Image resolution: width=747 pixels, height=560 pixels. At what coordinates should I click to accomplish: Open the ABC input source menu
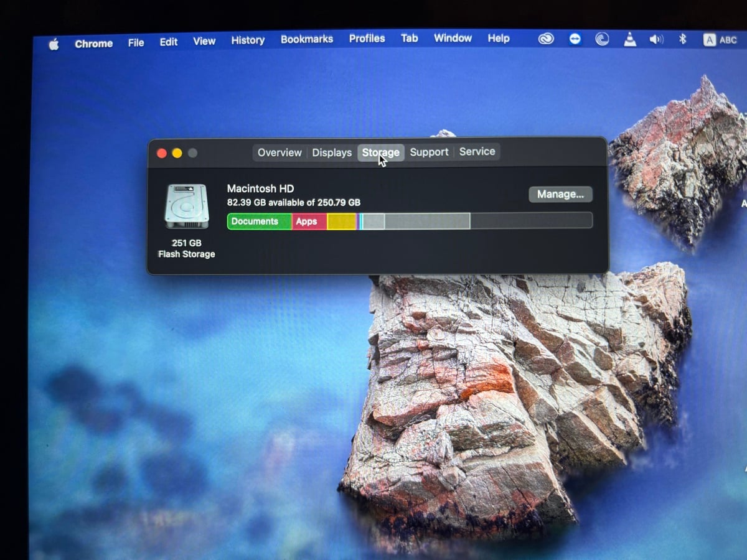tap(720, 40)
